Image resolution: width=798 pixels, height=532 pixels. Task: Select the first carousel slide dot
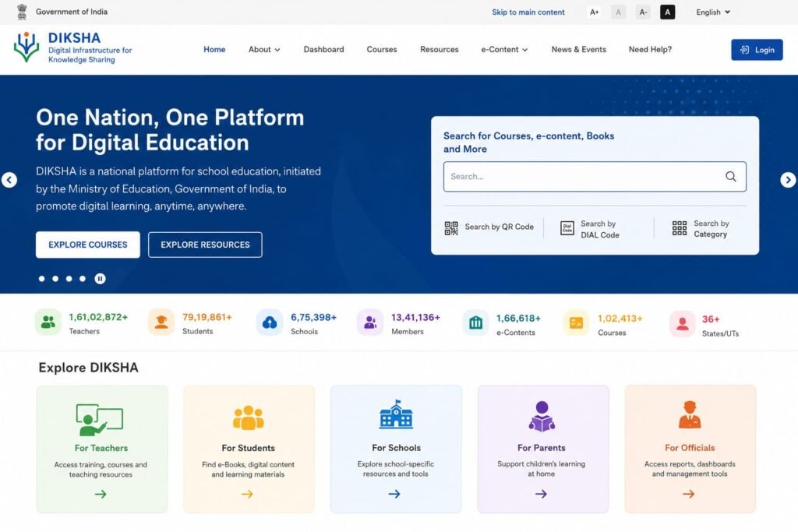42,279
